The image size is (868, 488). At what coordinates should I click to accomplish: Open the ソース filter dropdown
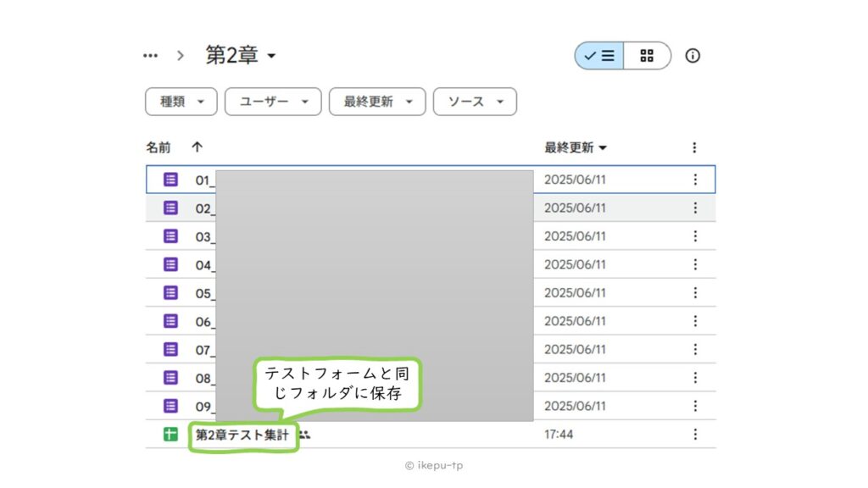(474, 102)
